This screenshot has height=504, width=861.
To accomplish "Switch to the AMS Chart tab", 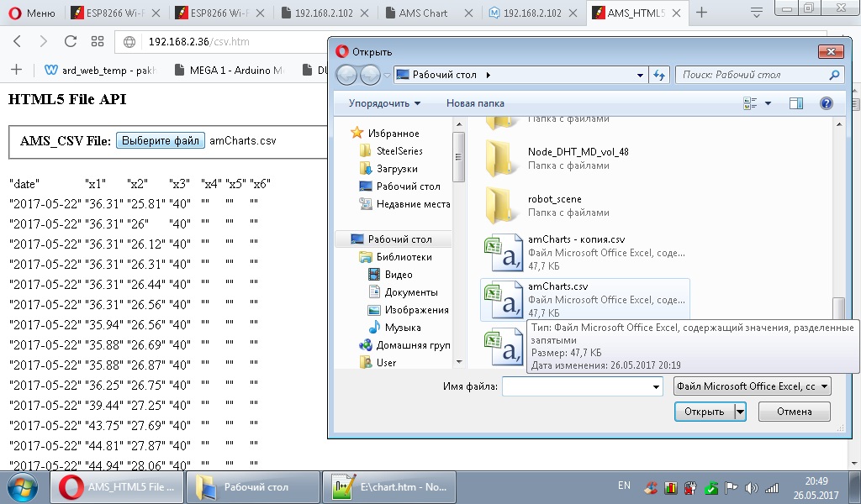I will point(423,13).
